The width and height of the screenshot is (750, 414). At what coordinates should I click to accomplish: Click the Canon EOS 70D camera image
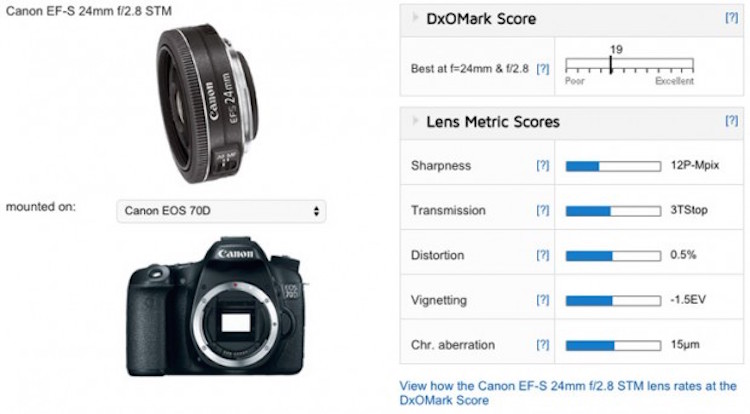point(215,306)
